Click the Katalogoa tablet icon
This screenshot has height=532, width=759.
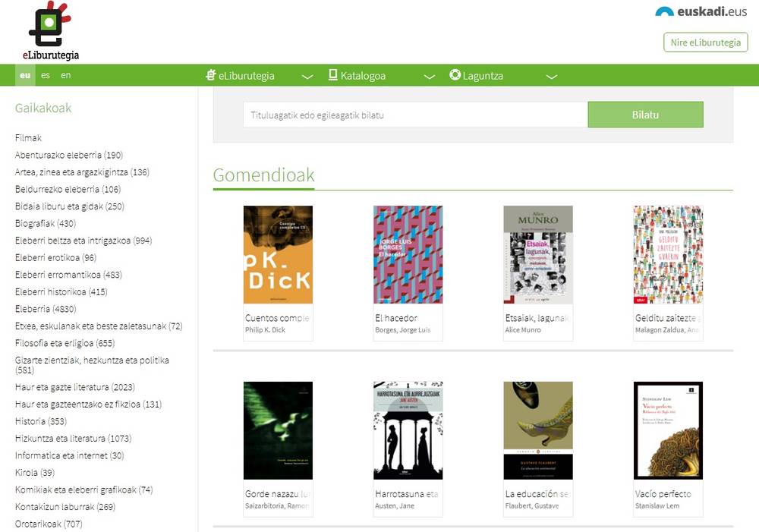point(333,75)
